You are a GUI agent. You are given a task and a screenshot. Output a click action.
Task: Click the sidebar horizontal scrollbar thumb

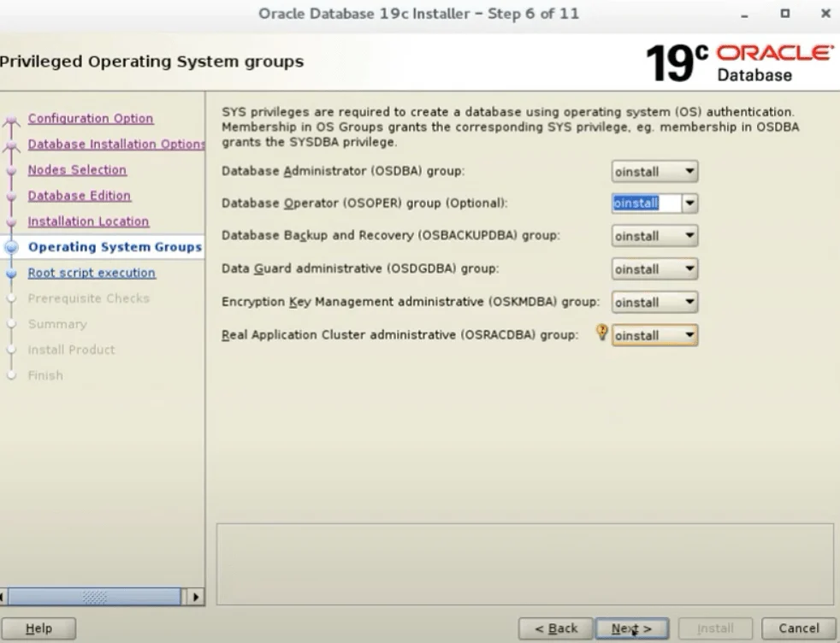click(x=94, y=597)
